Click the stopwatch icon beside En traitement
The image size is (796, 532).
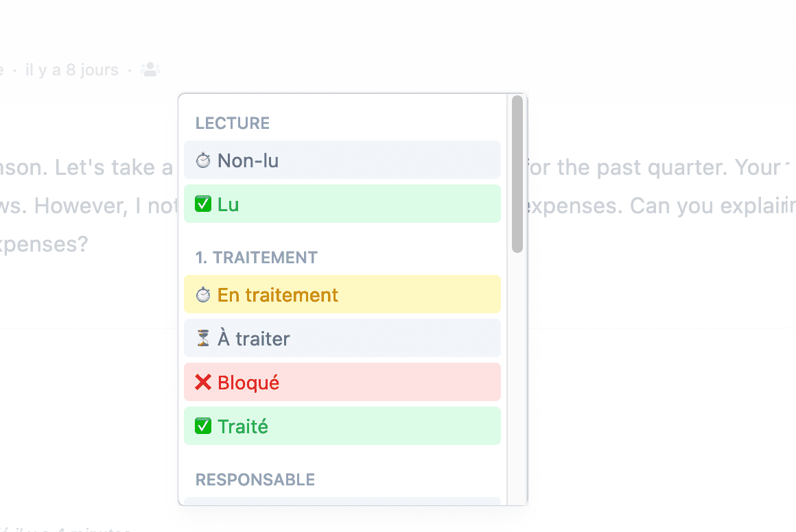[203, 295]
